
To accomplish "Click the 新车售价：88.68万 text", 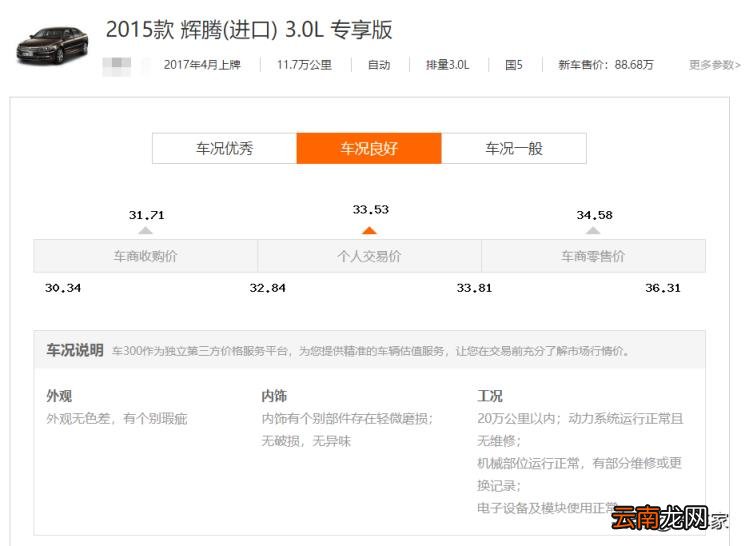I will [x=606, y=65].
